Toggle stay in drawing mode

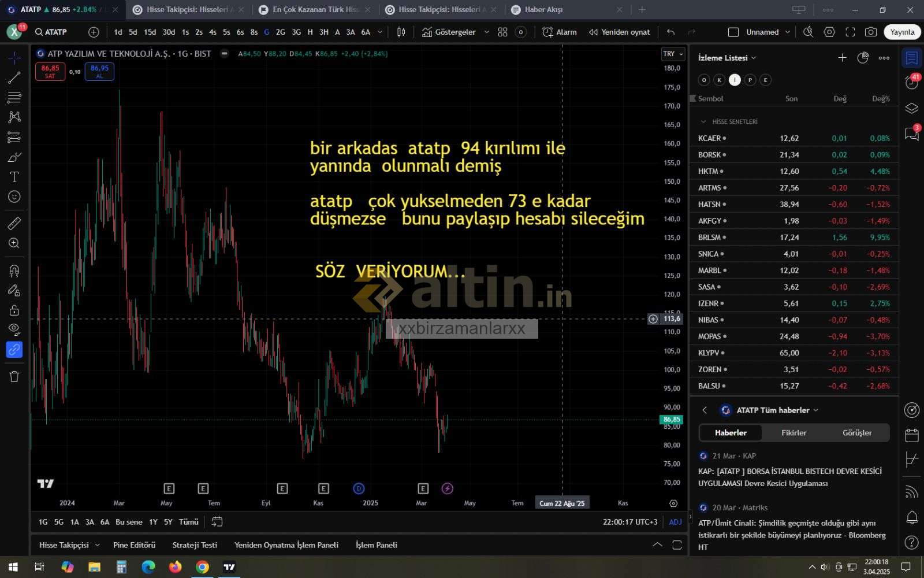(14, 290)
